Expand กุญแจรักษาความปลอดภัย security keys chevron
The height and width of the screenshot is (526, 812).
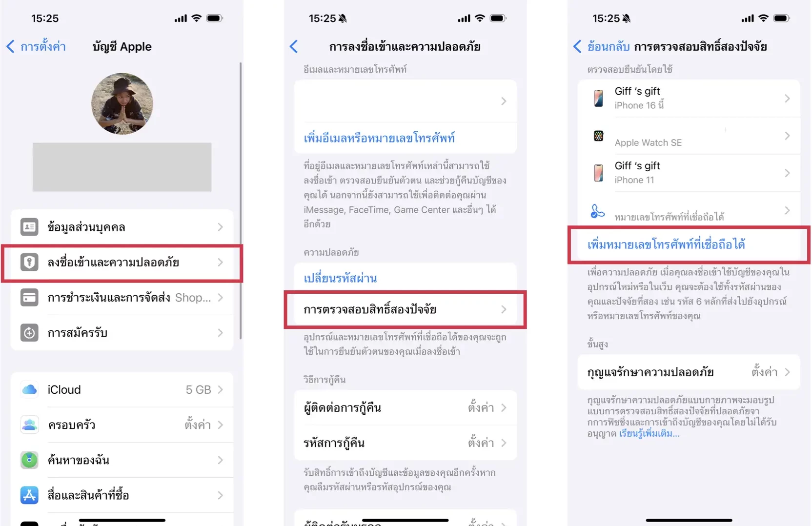point(788,372)
